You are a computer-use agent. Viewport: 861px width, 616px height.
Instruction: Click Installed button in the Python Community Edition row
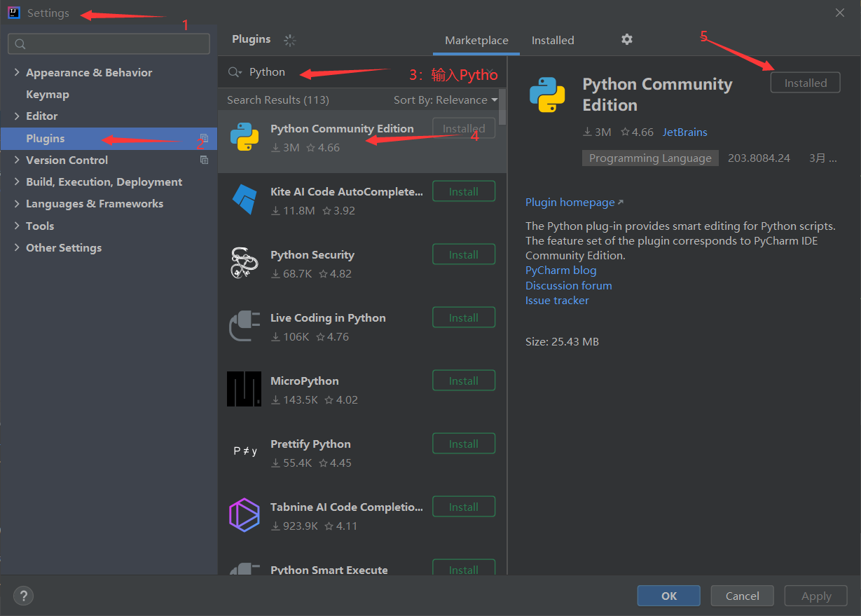pos(464,128)
